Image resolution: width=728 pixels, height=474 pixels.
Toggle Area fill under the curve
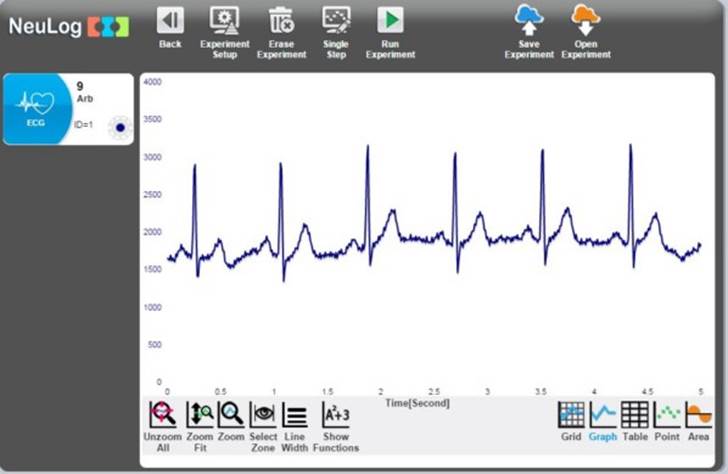click(x=699, y=415)
